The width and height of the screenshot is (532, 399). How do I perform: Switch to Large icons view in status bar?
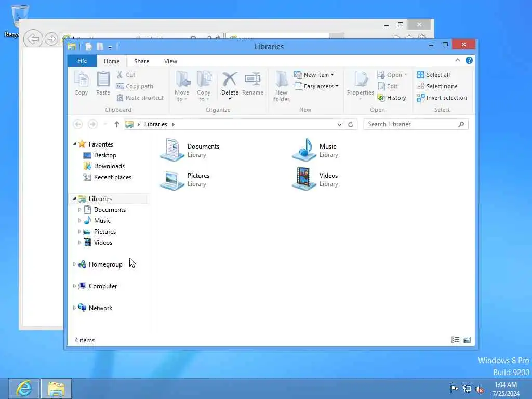[x=467, y=340]
